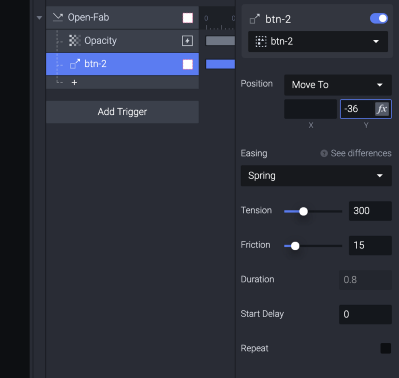The image size is (399, 378).
Task: Click the fx formula icon in Y field
Action: click(382, 109)
